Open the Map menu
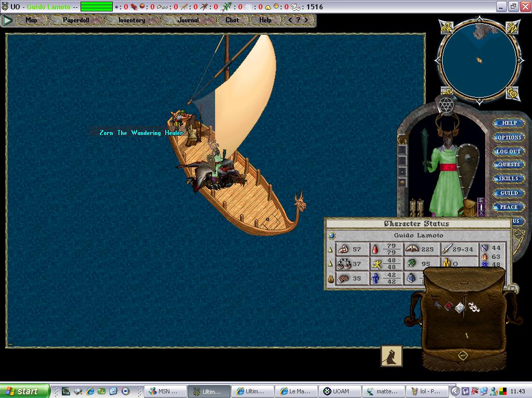Image resolution: width=532 pixels, height=398 pixels. 32,20
